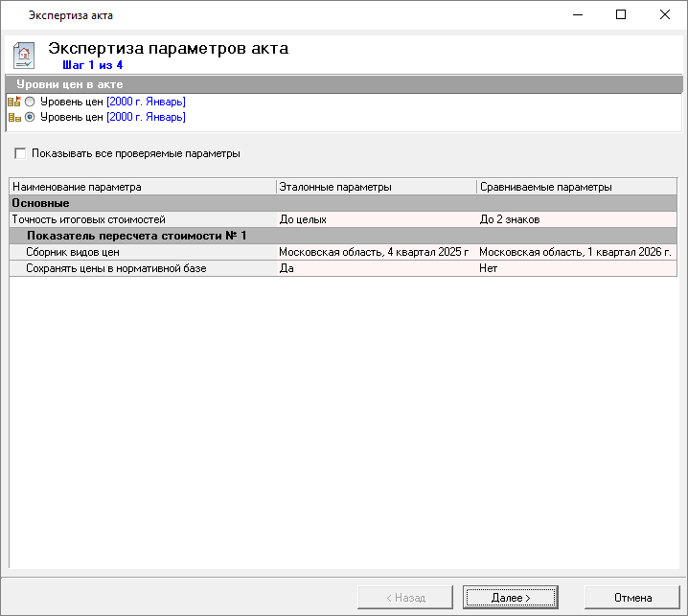Collapse 'Показатель пересчета стоимости № 1' group
The height and width of the screenshot is (616, 688).
click(136, 236)
